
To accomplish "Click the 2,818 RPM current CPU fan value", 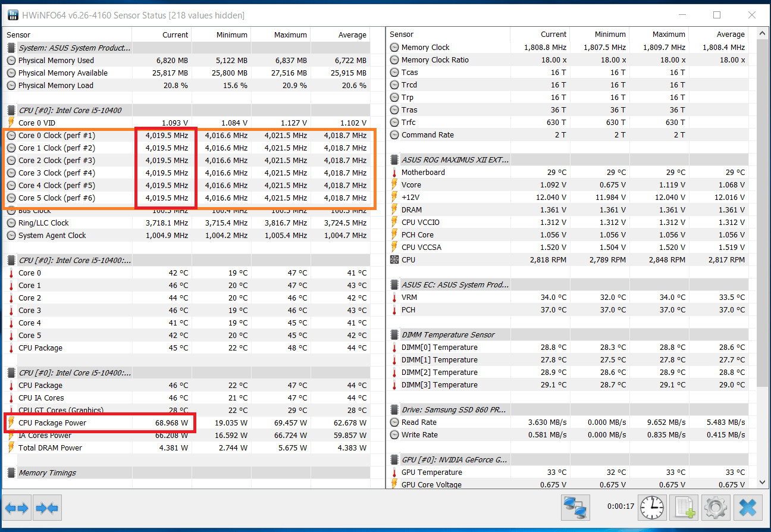I will coord(547,259).
